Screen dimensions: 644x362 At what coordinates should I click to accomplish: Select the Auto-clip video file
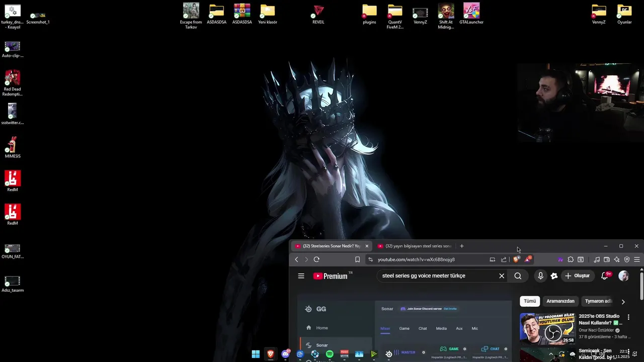(x=13, y=49)
